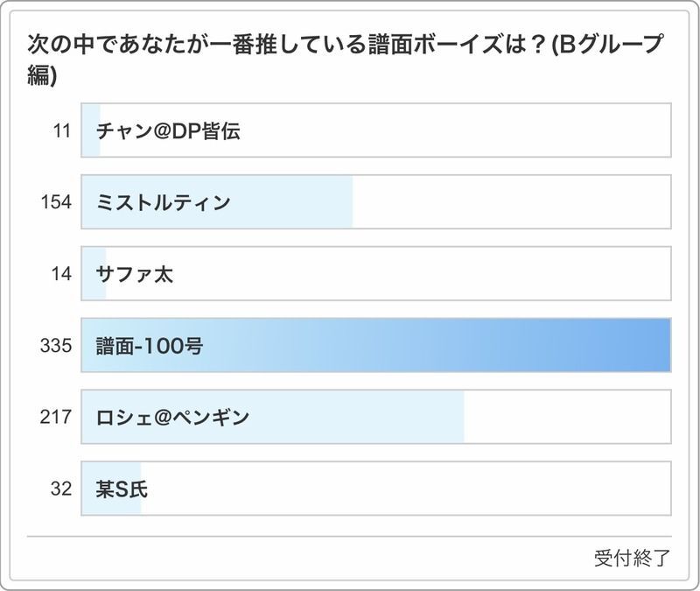Click the 受付終了 status text
This screenshot has height=591, width=700.
pyautogui.click(x=632, y=559)
